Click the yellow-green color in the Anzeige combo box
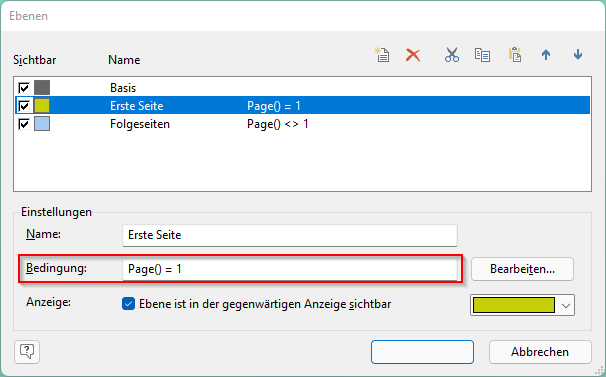606x377 pixels. (514, 305)
